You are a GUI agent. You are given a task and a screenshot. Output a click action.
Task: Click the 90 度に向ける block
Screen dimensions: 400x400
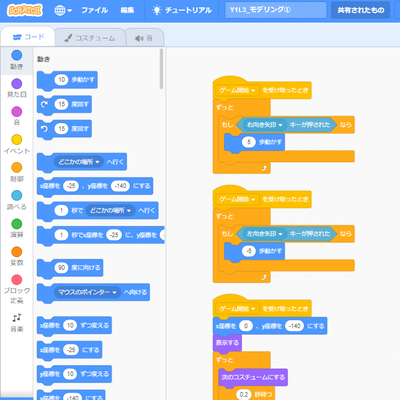click(70, 268)
